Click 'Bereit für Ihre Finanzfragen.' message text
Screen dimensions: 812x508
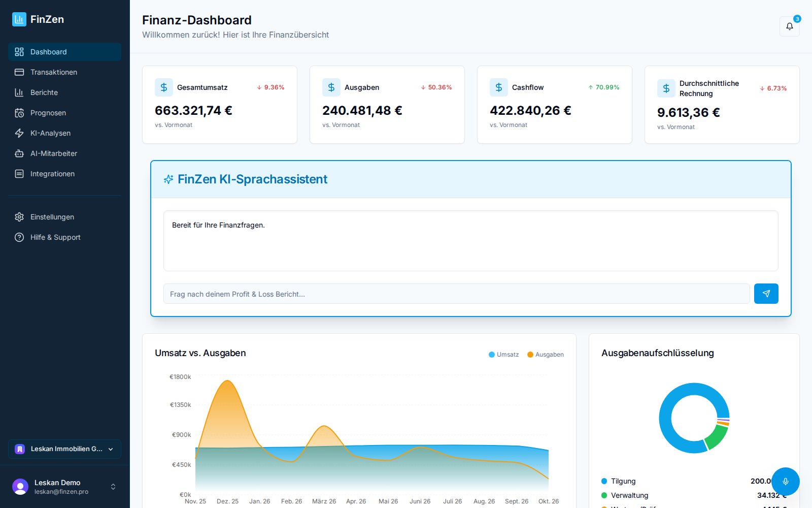[x=218, y=225]
